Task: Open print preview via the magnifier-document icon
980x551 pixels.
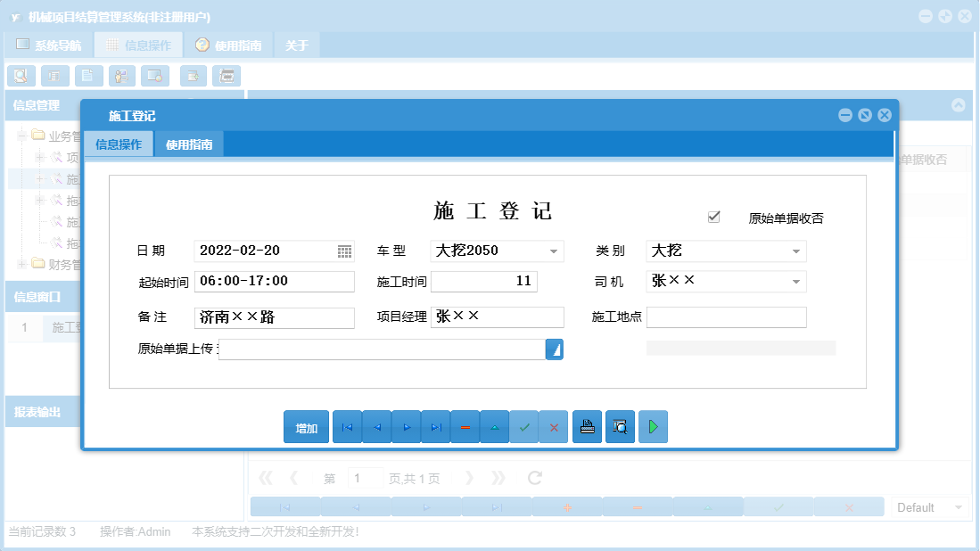Action: (x=620, y=426)
